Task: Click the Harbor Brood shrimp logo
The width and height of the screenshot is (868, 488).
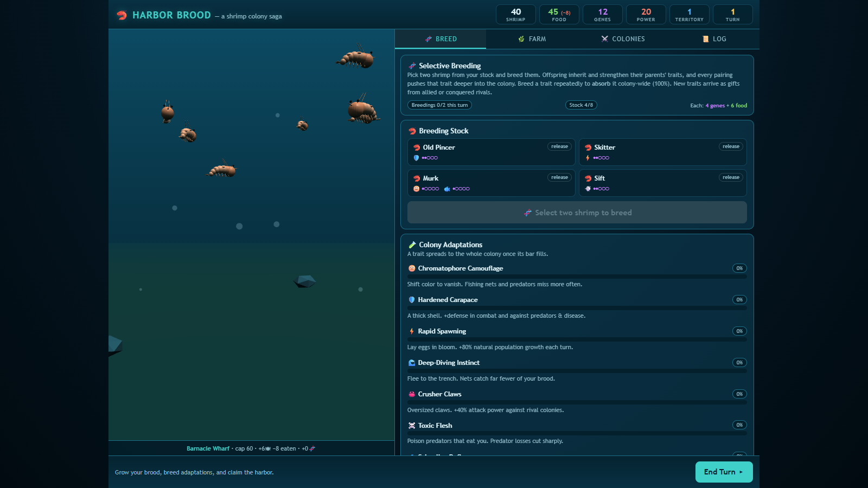Action: (122, 15)
